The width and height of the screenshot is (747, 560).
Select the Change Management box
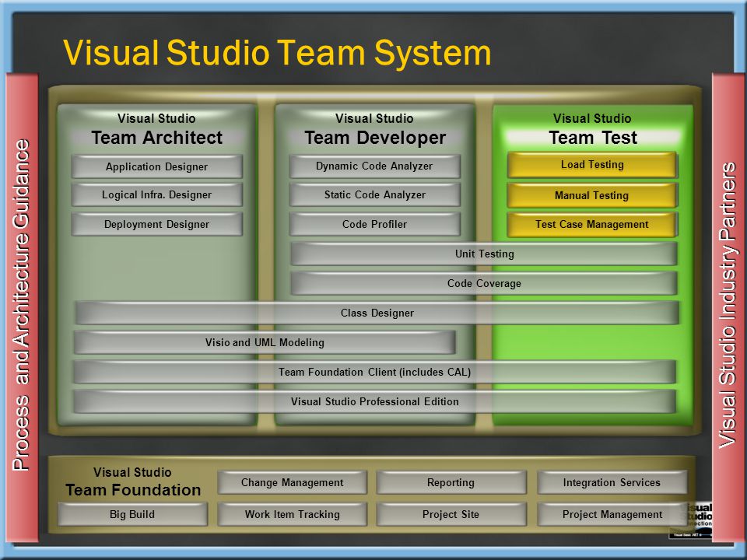(x=292, y=482)
